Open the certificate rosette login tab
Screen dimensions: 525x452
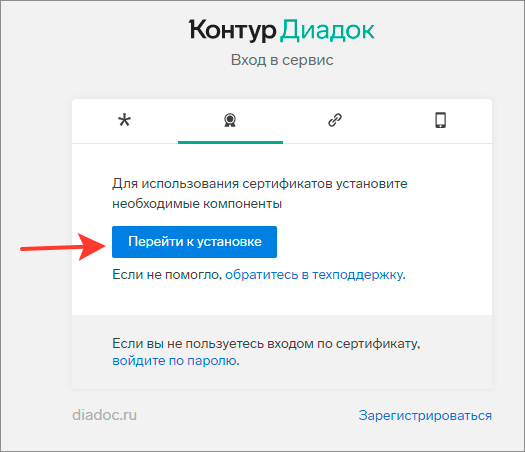tap(230, 120)
